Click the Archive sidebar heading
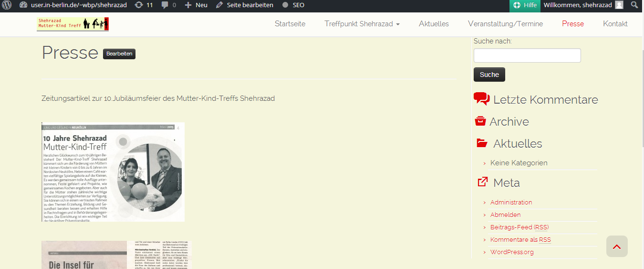The width and height of the screenshot is (644, 269). point(509,122)
